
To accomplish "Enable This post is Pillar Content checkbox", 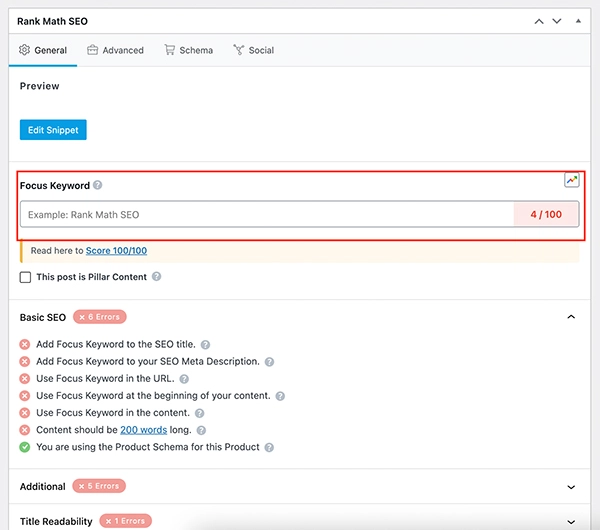I will [25, 277].
